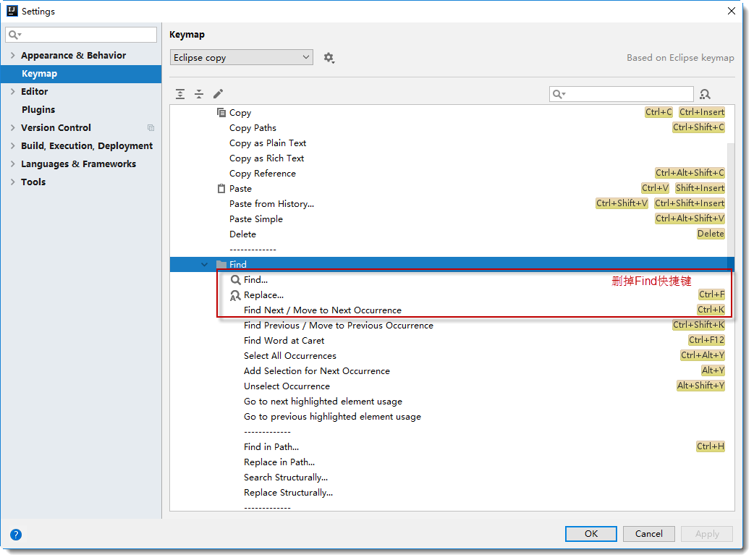This screenshot has height=560, width=754.
Task: Open the keymap gear settings icon
Action: (329, 58)
